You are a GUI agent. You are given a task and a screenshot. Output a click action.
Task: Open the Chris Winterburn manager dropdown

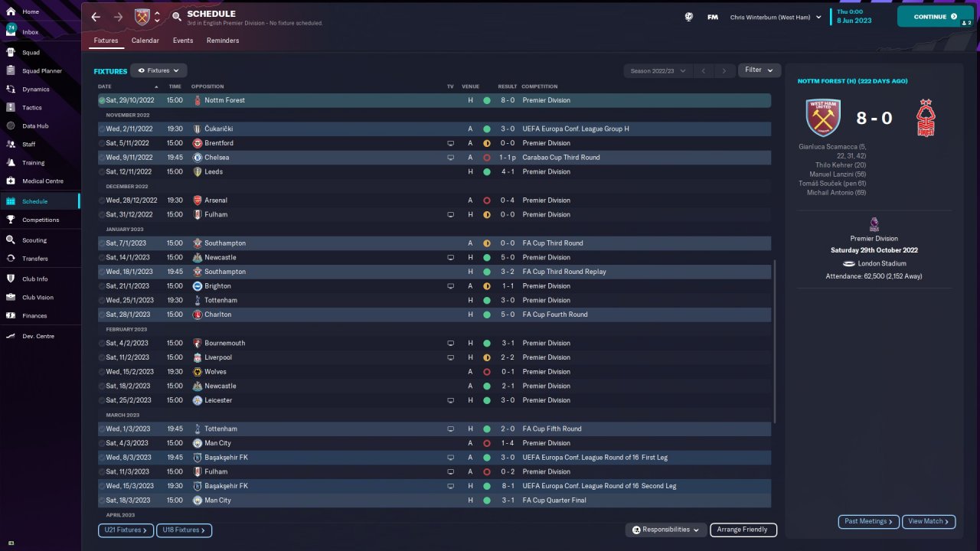pos(776,17)
